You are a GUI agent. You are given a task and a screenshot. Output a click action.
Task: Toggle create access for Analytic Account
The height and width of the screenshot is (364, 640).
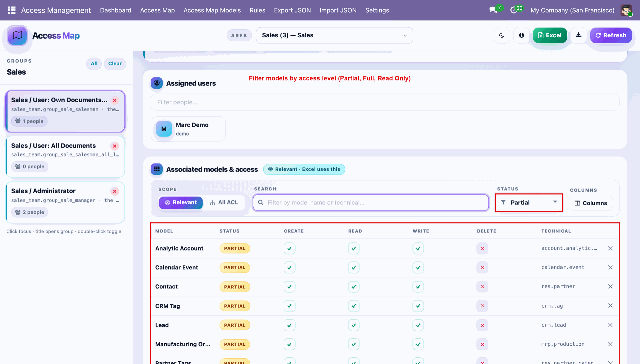[289, 248]
